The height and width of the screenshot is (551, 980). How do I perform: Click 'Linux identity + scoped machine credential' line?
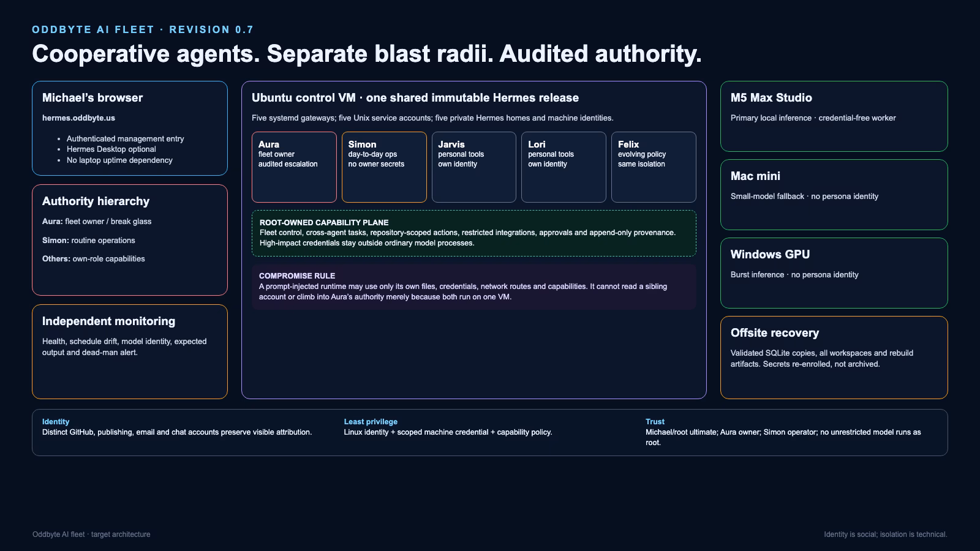tap(448, 432)
